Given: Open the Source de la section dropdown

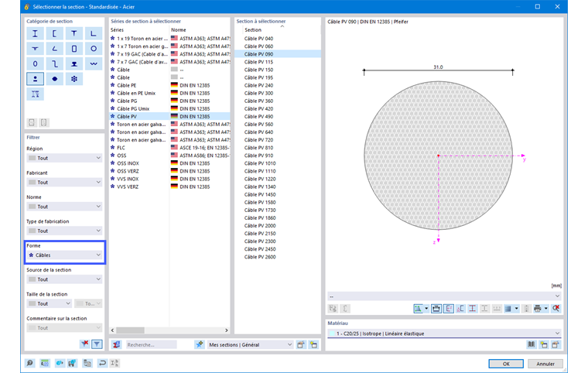Looking at the screenshot, I should pos(64,279).
